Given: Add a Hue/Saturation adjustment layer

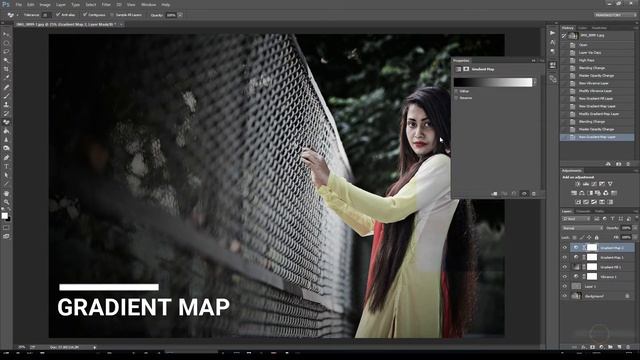Looking at the screenshot, I should click(574, 193).
